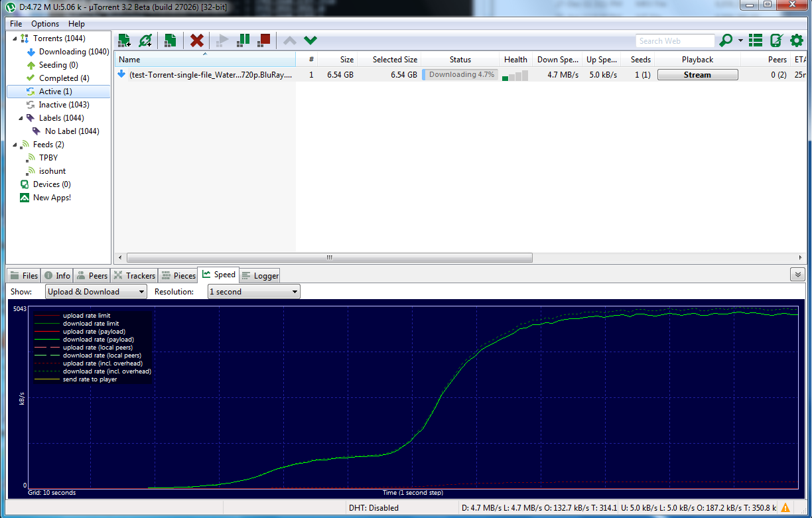Collapse the Labels tree node
This screenshot has height=518, width=812.
(x=21, y=118)
